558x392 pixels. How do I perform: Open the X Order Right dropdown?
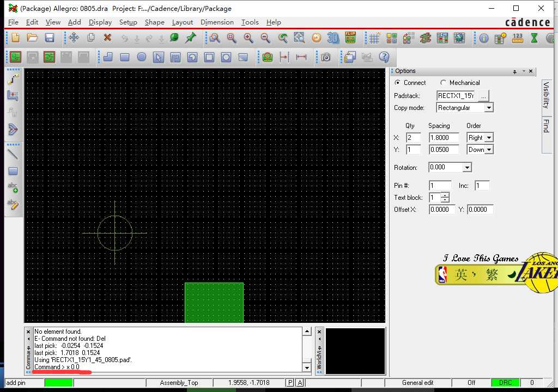(489, 138)
